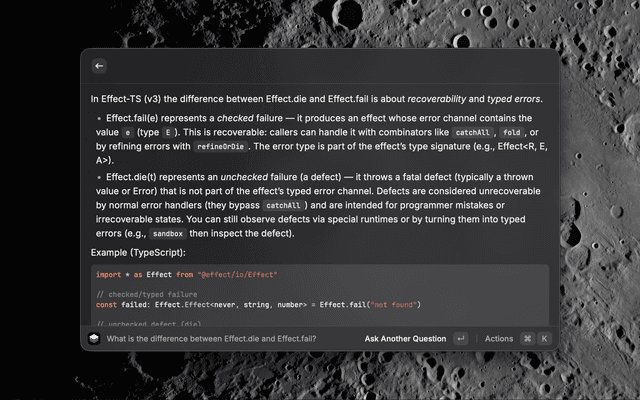Screen dimensions: 640x400
Task: Click the import line in the code block
Action: pyautogui.click(x=187, y=275)
